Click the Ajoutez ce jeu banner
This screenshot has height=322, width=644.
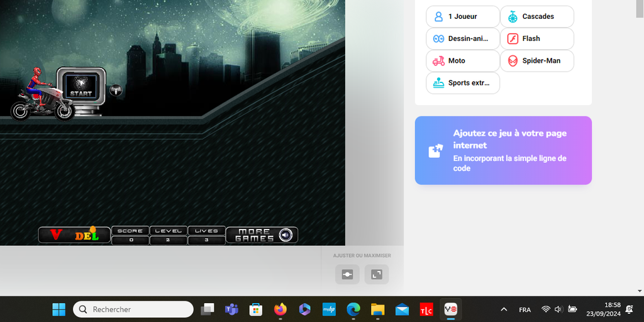point(503,150)
